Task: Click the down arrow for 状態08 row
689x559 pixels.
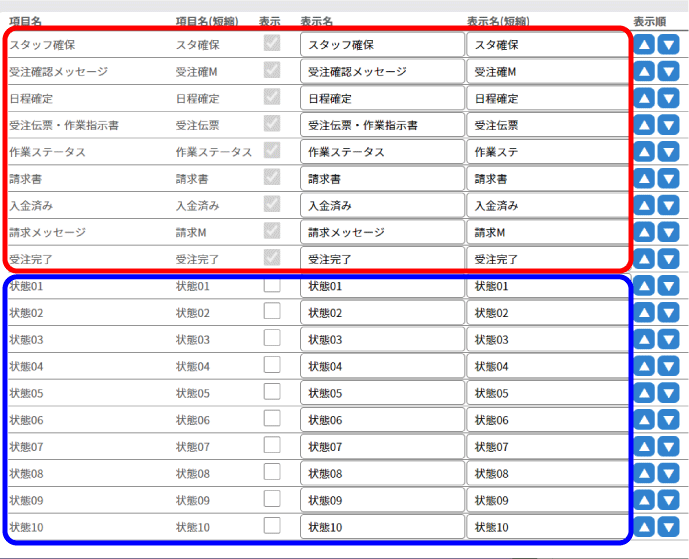Action: 668,473
